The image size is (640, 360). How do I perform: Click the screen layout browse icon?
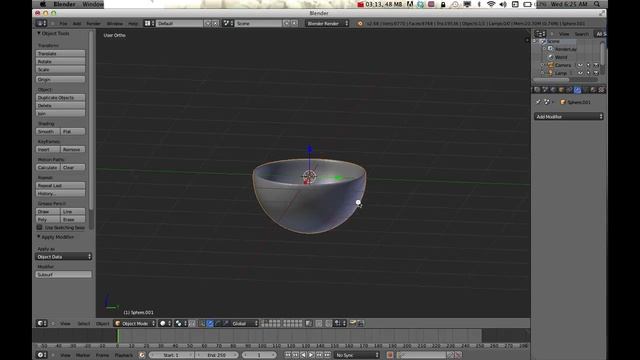tap(149, 23)
